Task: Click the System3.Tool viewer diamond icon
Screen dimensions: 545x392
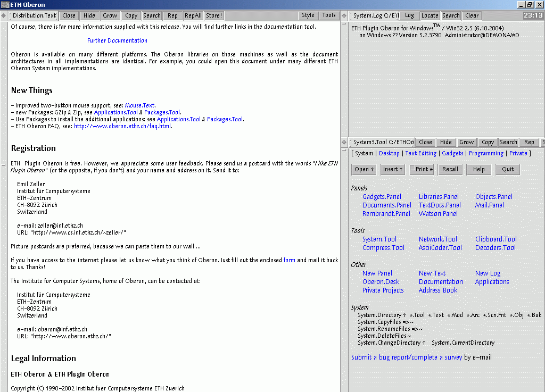Action: tap(344, 143)
